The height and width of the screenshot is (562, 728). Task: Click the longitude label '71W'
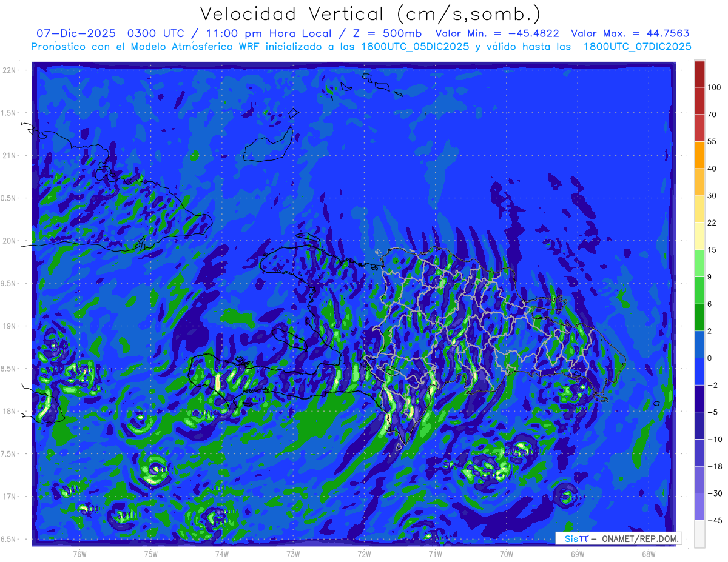(x=435, y=554)
